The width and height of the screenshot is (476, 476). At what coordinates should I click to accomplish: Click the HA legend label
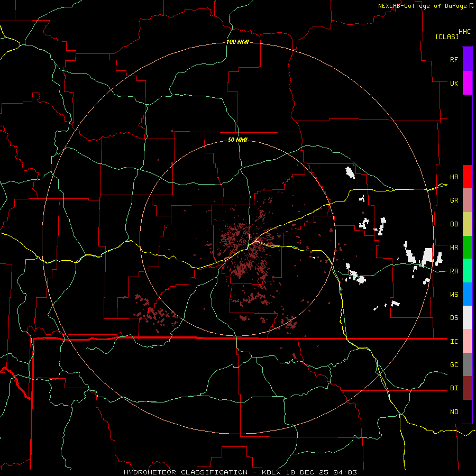click(x=454, y=177)
